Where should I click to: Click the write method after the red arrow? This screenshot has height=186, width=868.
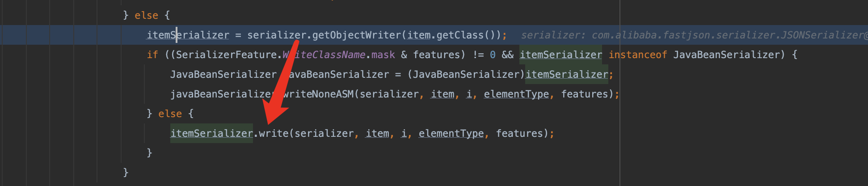click(274, 133)
